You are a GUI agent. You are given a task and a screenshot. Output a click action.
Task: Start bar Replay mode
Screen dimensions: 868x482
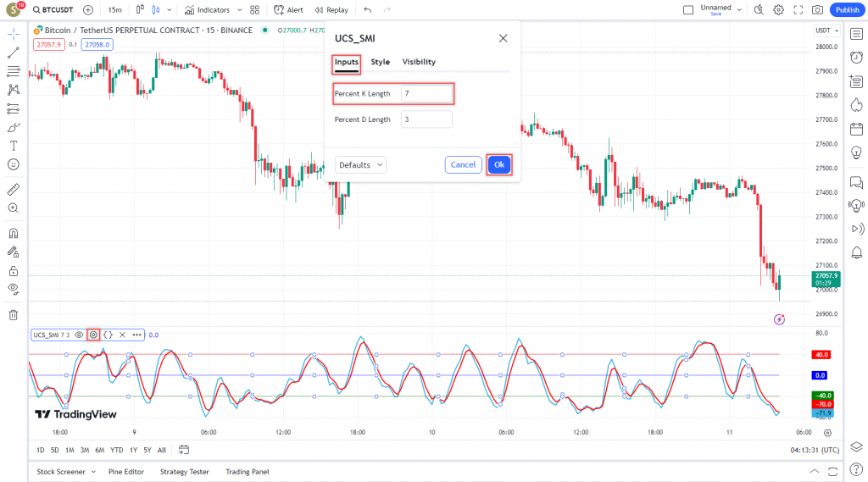(x=331, y=10)
